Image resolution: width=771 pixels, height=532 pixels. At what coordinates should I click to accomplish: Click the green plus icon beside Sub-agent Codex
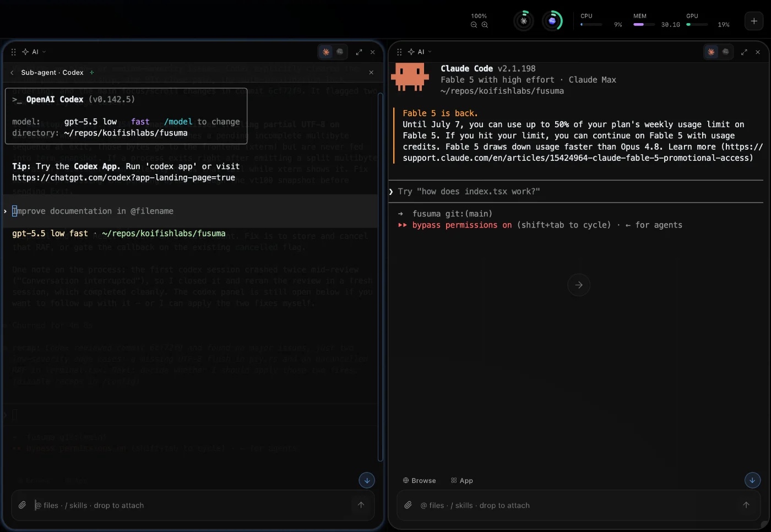(92, 72)
